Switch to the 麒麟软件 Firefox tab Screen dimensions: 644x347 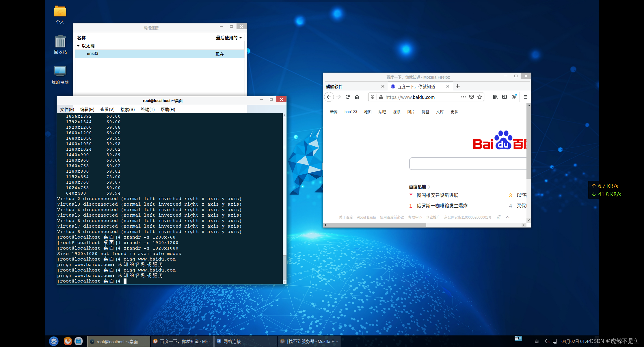(355, 86)
